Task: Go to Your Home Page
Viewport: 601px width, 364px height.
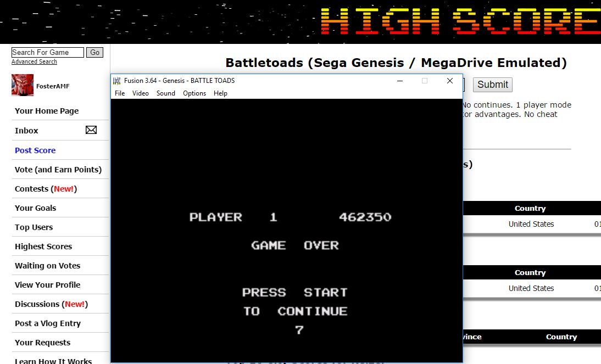Action: 47,111
